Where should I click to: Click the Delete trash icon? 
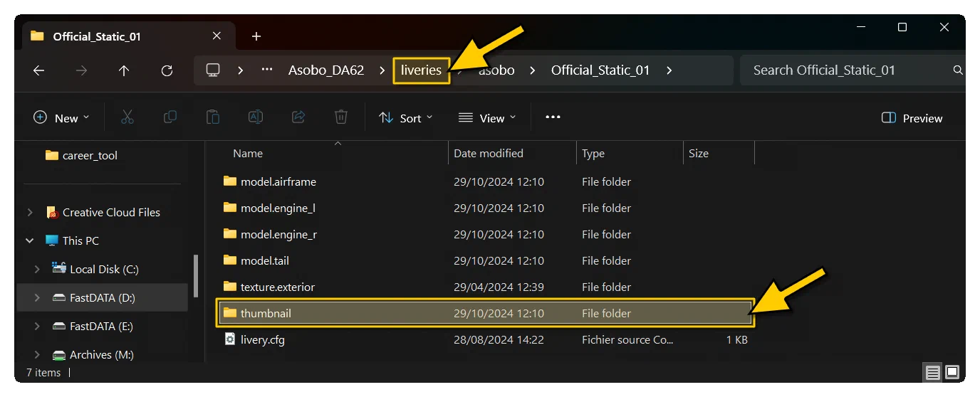click(x=341, y=117)
